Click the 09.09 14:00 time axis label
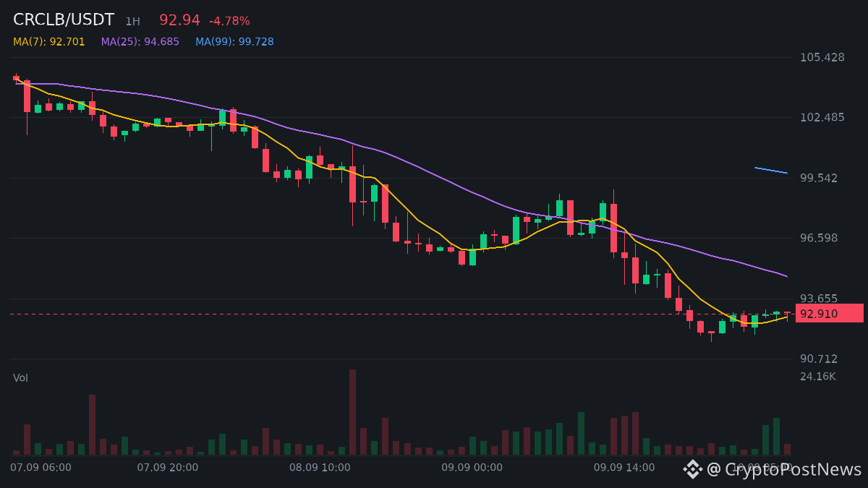Screen dimensions: 868x488 624,467
